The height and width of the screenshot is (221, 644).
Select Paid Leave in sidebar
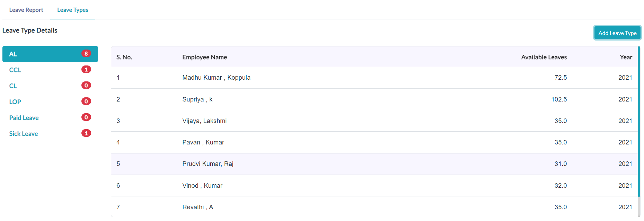50,118
